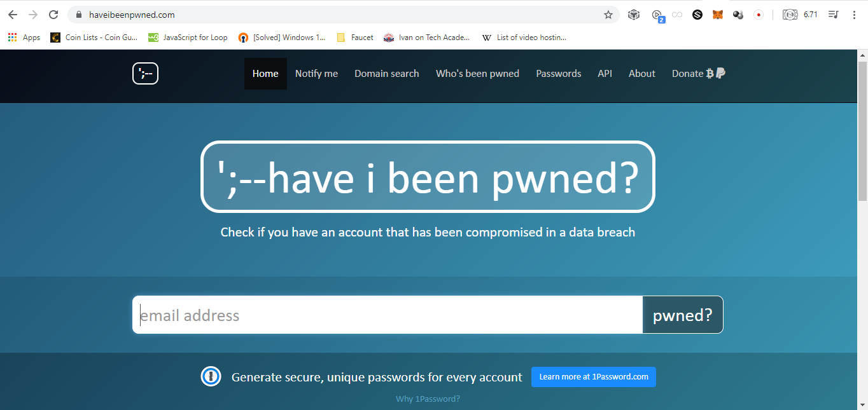The image size is (868, 410).
Task: Click the browser forward arrow
Action: click(x=33, y=15)
